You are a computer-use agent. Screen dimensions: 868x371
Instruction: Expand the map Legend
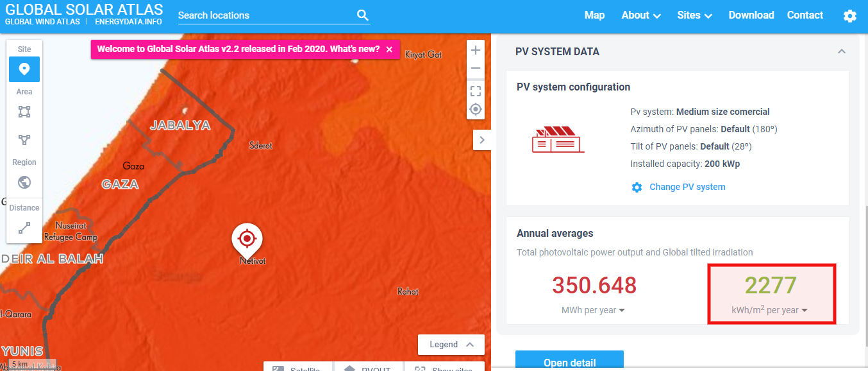(x=451, y=345)
